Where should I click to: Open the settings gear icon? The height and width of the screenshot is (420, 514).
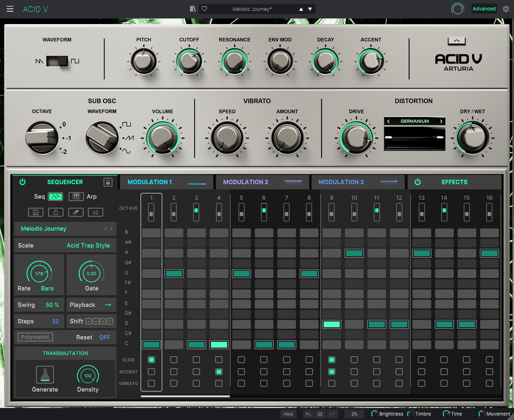506,9
